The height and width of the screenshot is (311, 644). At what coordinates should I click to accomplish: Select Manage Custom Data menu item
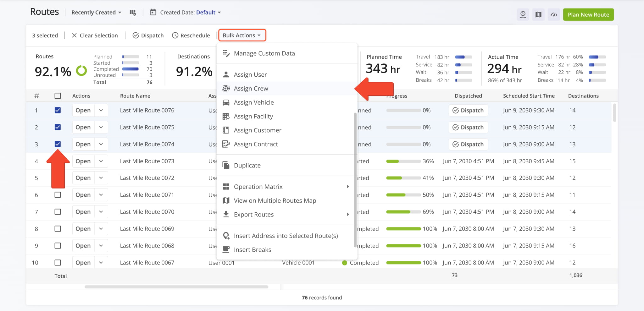(x=264, y=53)
